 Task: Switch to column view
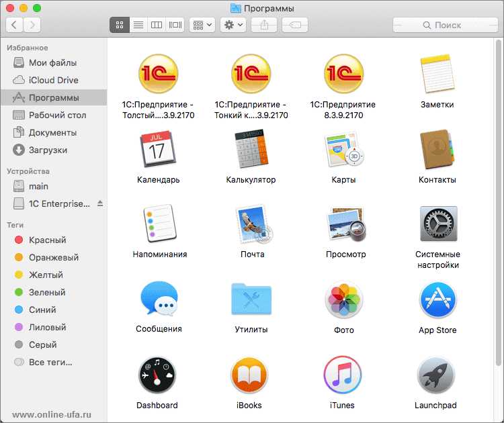coord(157,25)
